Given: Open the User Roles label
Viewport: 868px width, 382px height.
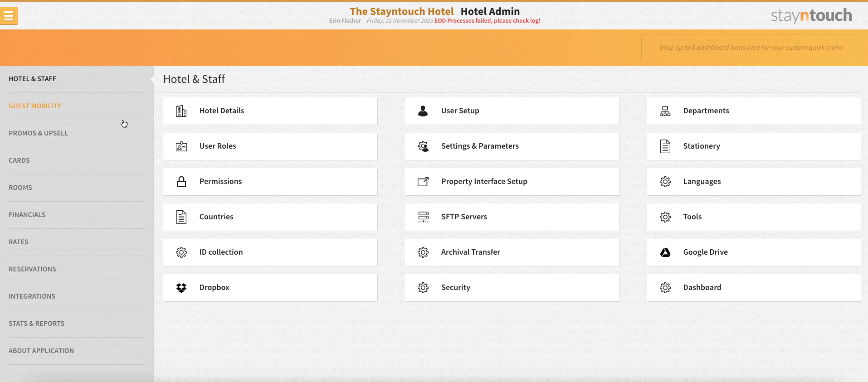Looking at the screenshot, I should (218, 146).
